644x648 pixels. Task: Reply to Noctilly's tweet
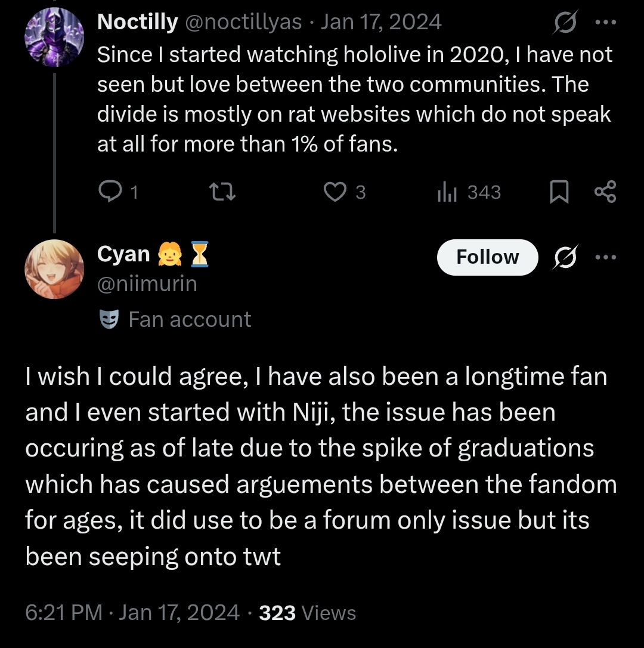[110, 192]
